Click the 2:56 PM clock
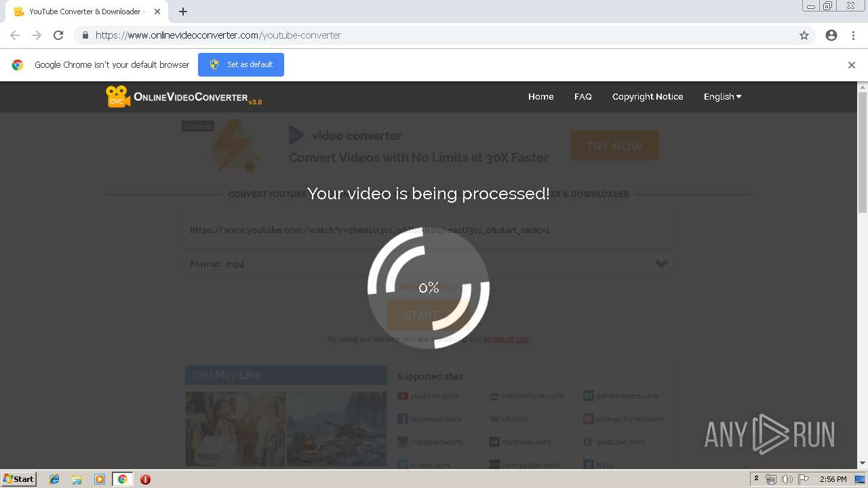868x488 pixels. [x=833, y=479]
